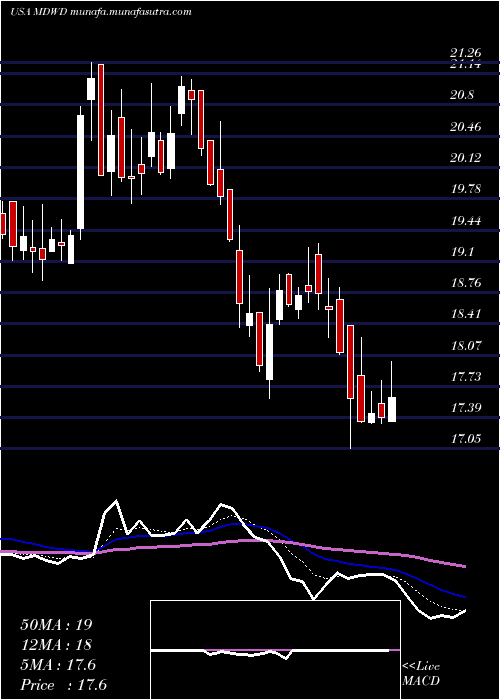
Task: Click the 19.78 price axis label
Action: point(466,189)
